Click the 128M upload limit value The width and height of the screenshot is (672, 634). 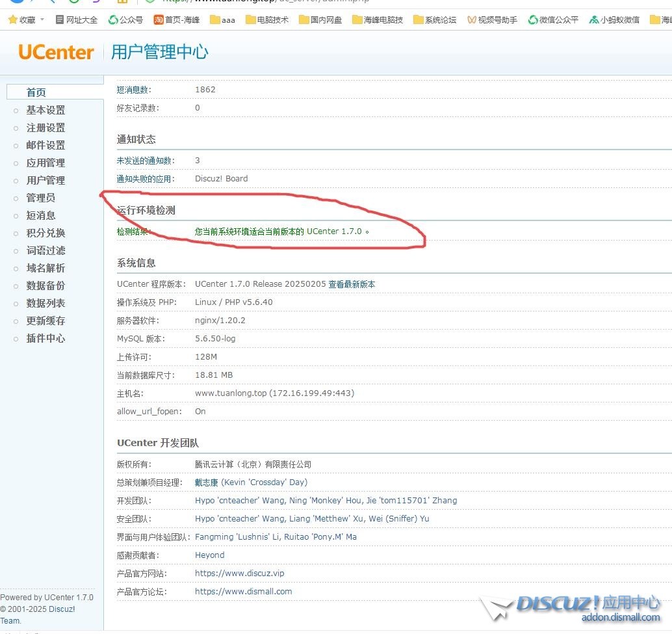coord(206,356)
